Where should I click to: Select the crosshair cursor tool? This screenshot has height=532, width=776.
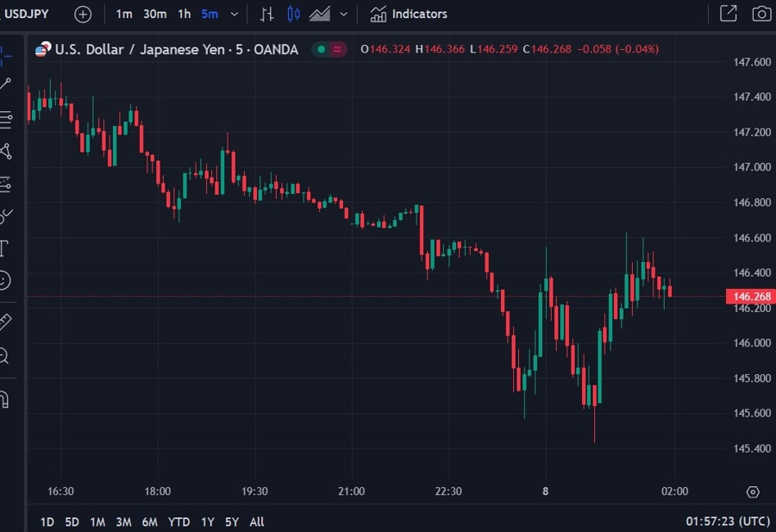pyautogui.click(x=5, y=56)
